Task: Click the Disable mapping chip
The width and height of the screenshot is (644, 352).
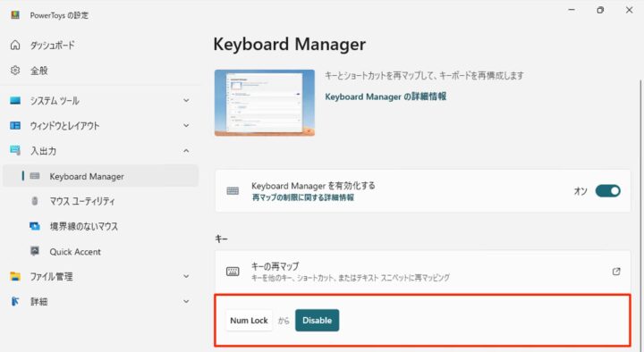Action: [317, 321]
